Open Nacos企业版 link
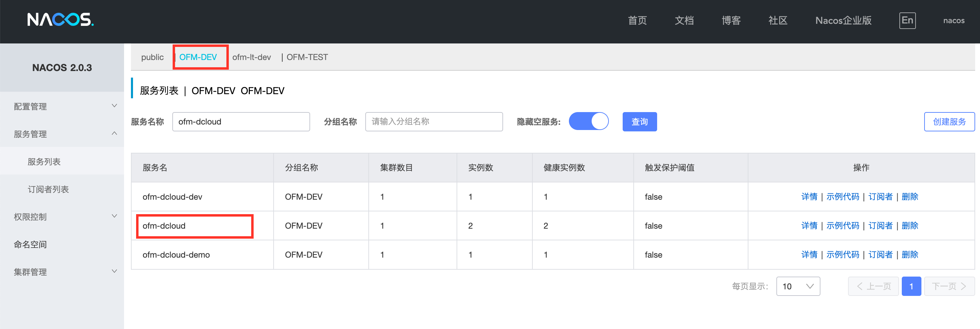The height and width of the screenshot is (329, 980). pyautogui.click(x=844, y=21)
